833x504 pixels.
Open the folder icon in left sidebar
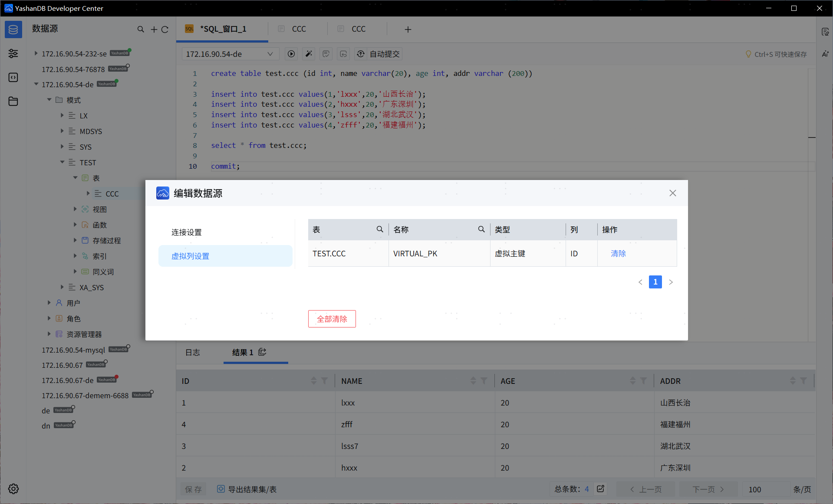coord(13,101)
